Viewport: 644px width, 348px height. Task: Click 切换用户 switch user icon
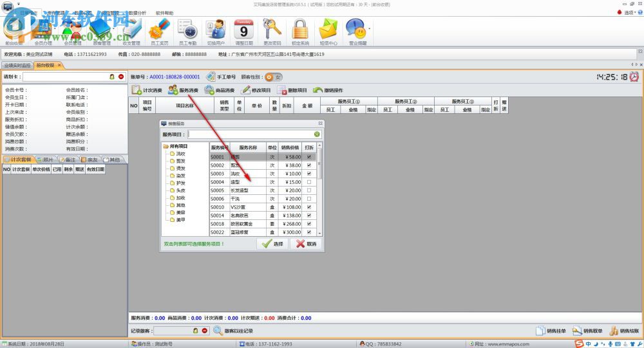coord(216,32)
